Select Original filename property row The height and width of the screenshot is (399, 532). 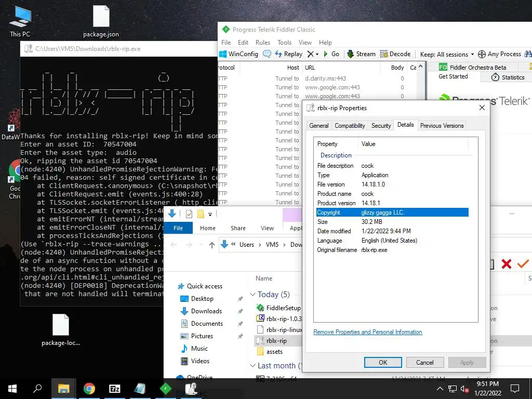click(x=392, y=250)
